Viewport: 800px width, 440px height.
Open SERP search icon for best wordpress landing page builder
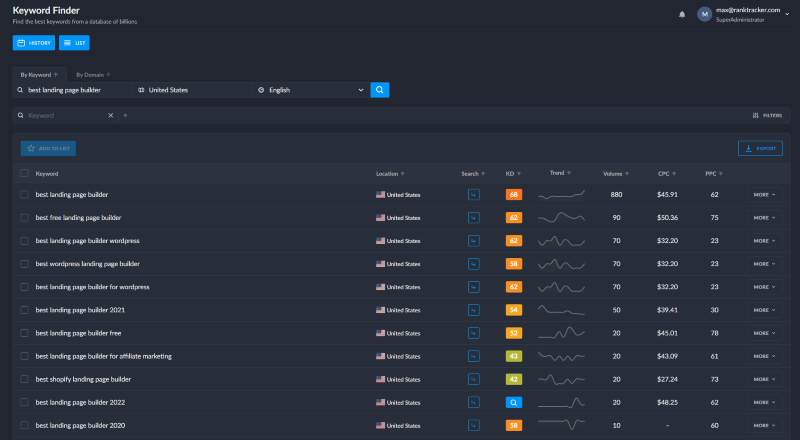(473, 264)
